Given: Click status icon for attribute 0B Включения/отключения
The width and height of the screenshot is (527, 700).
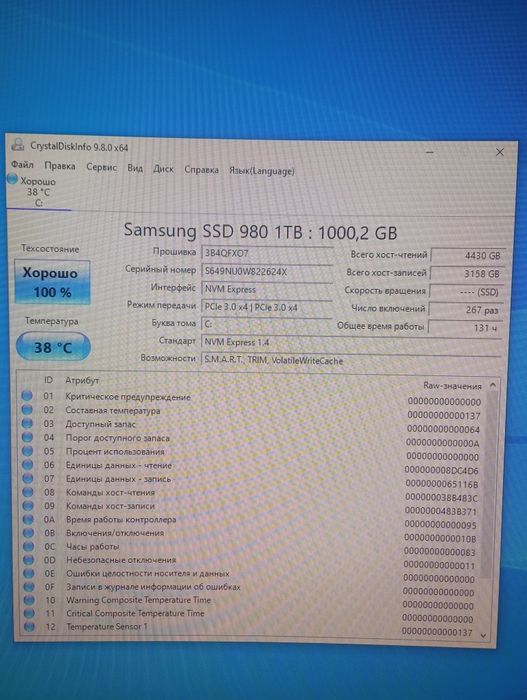Looking at the screenshot, I should coord(29,533).
